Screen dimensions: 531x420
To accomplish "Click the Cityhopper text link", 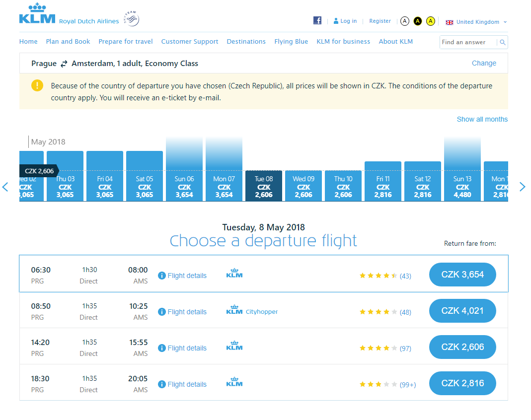I will click(262, 312).
